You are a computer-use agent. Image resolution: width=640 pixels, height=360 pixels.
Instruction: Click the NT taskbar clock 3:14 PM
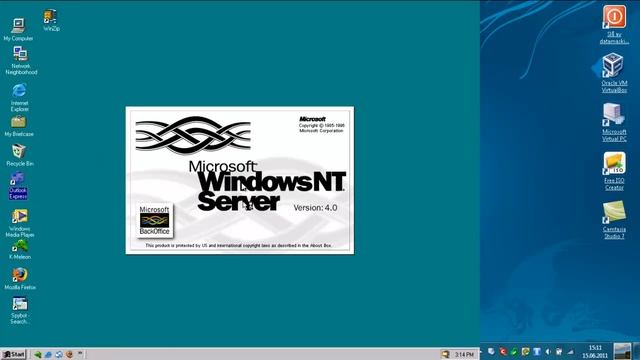click(x=464, y=355)
